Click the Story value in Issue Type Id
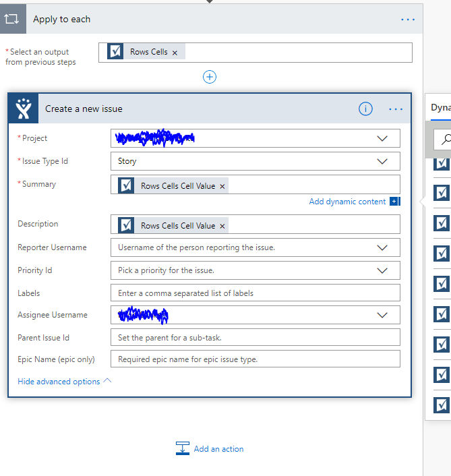 pos(127,161)
